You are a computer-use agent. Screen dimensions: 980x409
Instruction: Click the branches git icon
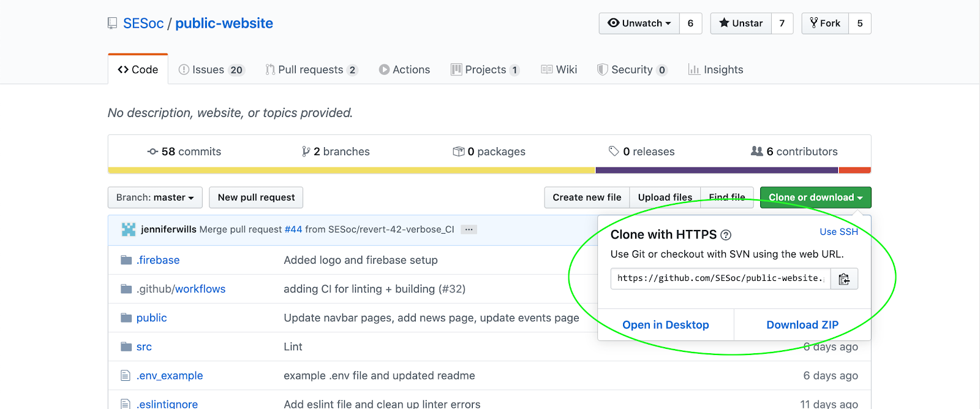pyautogui.click(x=306, y=151)
